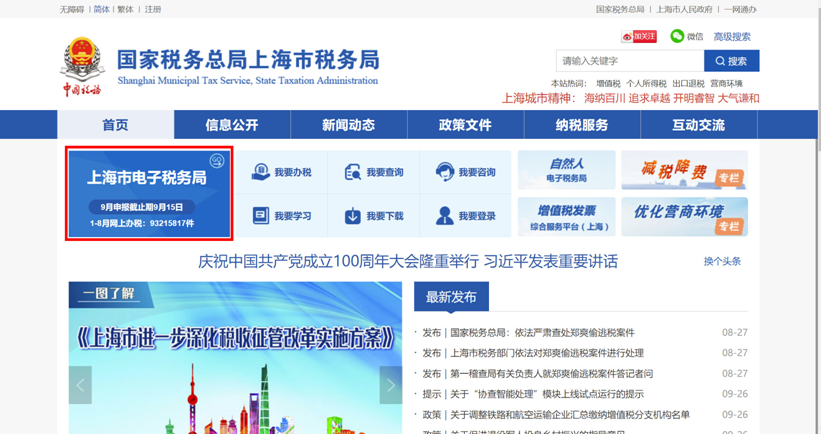Open the 互动交流 navigation tab
Image resolution: width=821 pixels, height=438 pixels.
coord(698,125)
